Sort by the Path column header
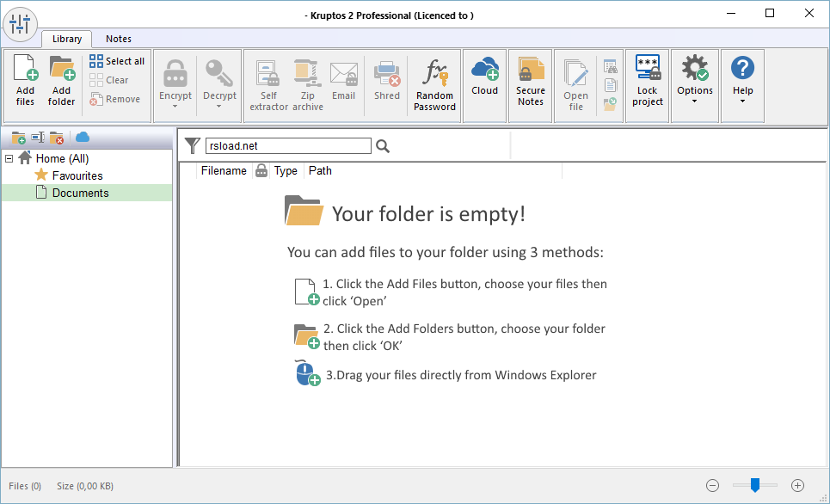Screen dimensions: 830x504 point(320,170)
